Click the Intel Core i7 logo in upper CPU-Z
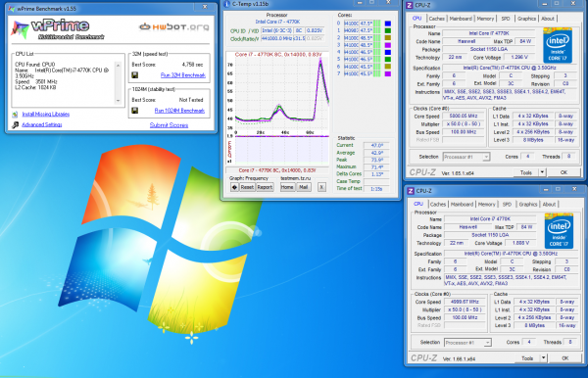Screen dimensions: 588x378 point(558,45)
